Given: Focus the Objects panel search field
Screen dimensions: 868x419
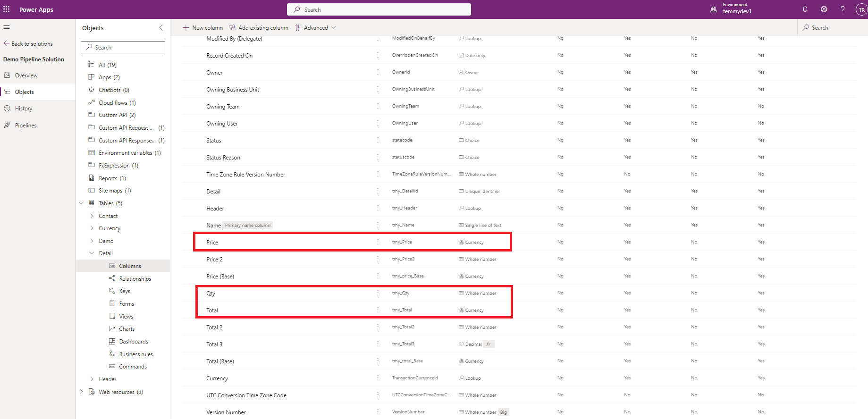Looking at the screenshot, I should click(123, 47).
